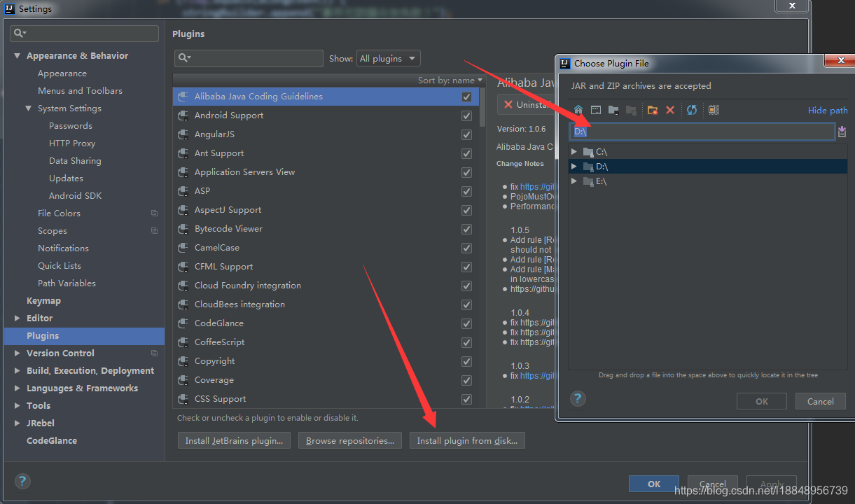The width and height of the screenshot is (855, 504).
Task: Disable the Android Support plugin checkbox
Action: point(466,115)
